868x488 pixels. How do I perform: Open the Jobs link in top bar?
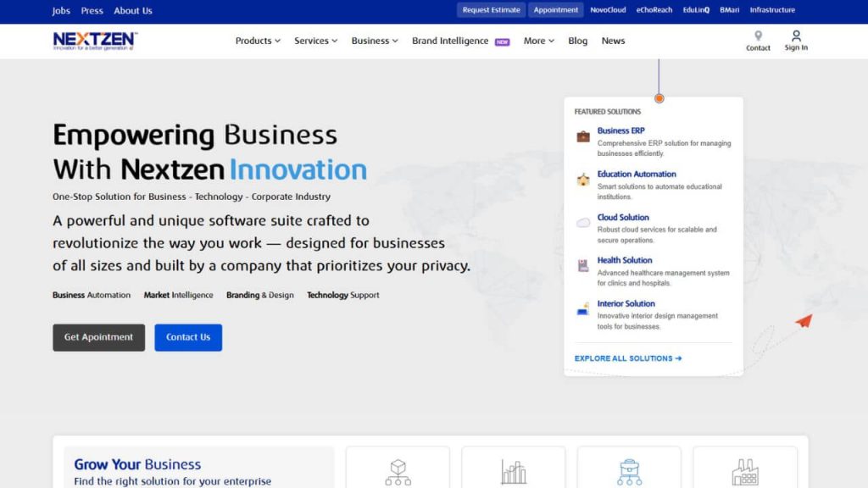pos(61,10)
